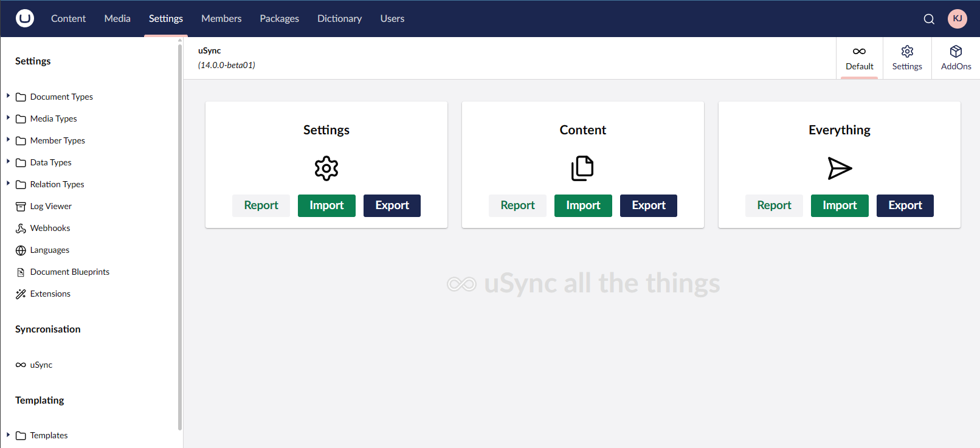Click the sidebar Settings heading
980x448 pixels.
tap(33, 61)
